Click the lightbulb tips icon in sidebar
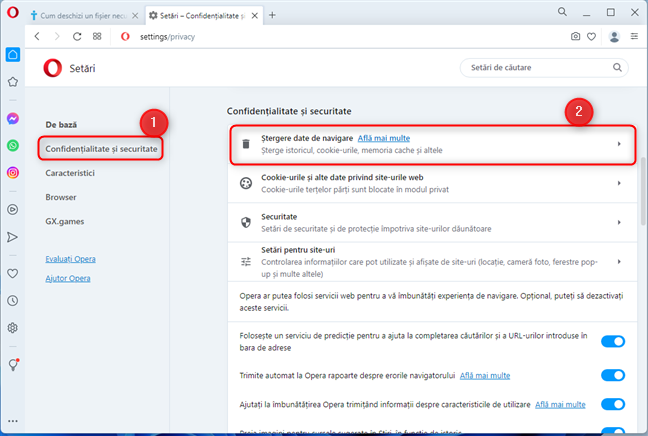648x436 pixels. [13, 365]
